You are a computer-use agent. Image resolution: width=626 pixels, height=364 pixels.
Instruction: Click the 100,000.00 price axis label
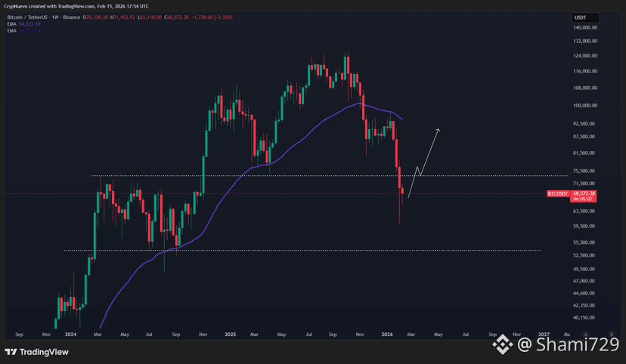(585, 106)
